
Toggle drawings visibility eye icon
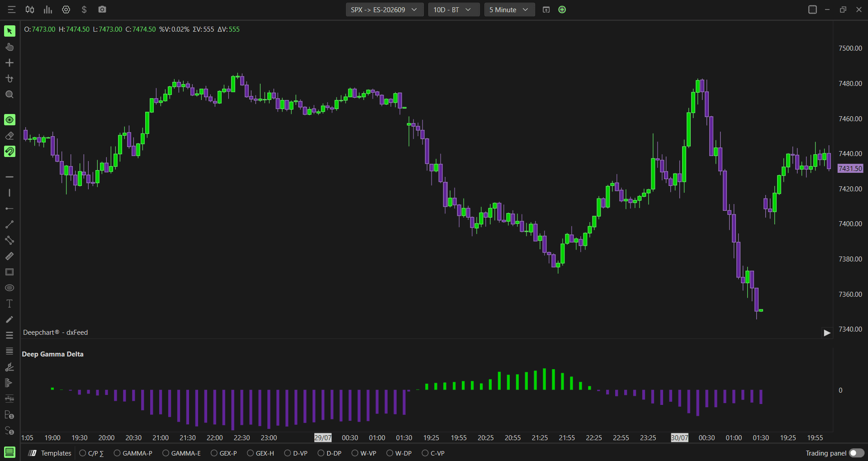pos(9,119)
